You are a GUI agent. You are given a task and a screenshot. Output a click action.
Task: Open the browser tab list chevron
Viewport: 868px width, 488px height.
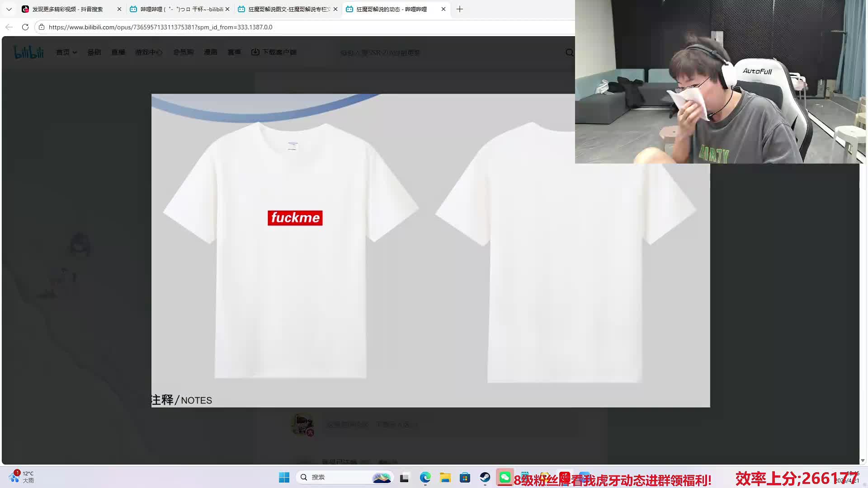point(9,9)
